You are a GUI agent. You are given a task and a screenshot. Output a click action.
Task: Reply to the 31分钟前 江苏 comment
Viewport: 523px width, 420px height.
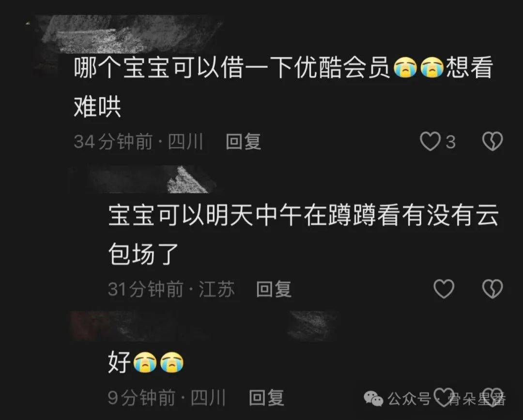[274, 289]
